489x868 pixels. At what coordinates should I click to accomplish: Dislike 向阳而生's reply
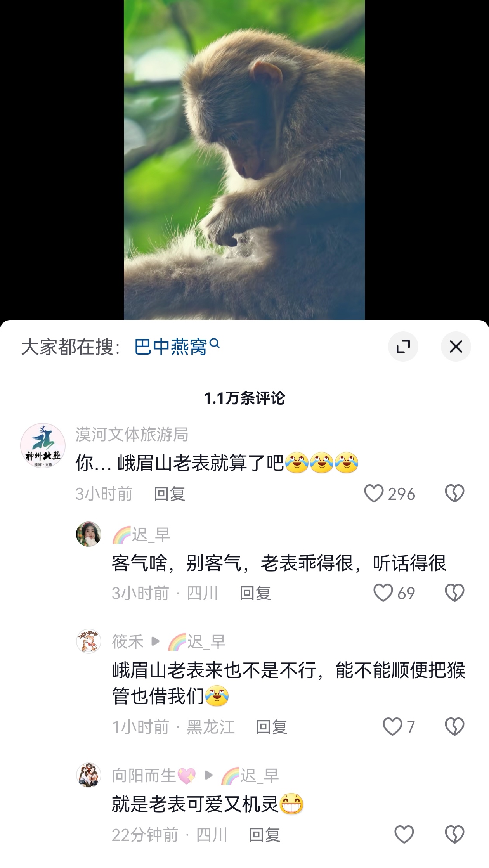tap(454, 834)
